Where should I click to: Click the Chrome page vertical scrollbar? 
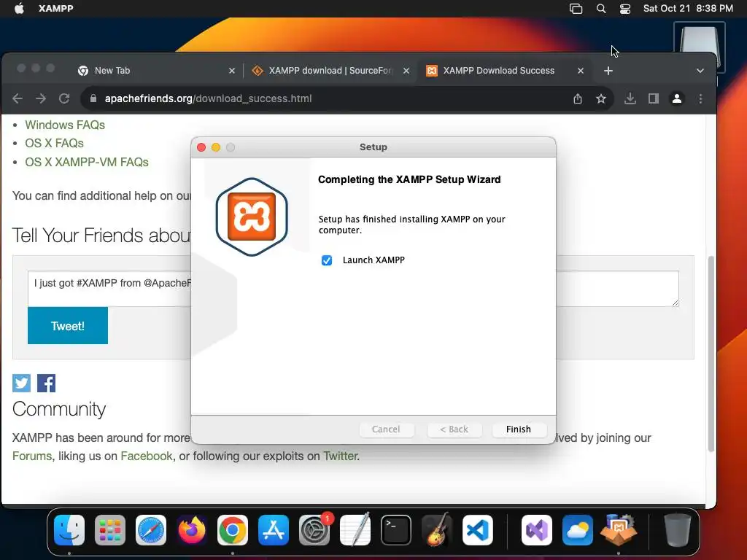point(711,354)
